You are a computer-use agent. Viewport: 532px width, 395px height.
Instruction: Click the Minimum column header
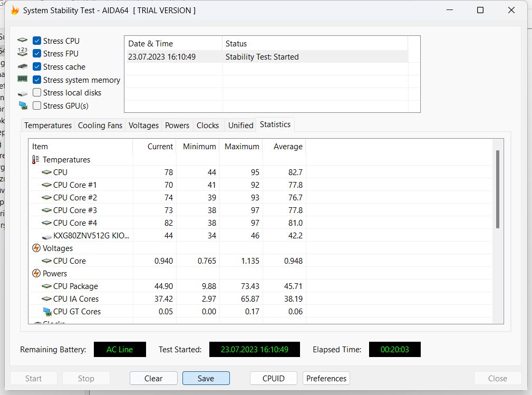[x=198, y=147]
